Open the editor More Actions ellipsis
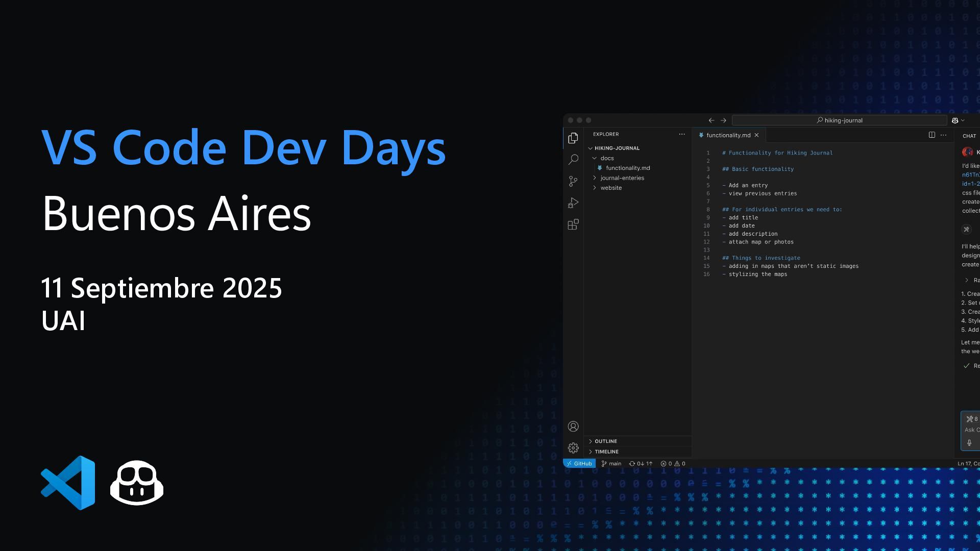Image resolution: width=980 pixels, height=551 pixels. (943, 135)
